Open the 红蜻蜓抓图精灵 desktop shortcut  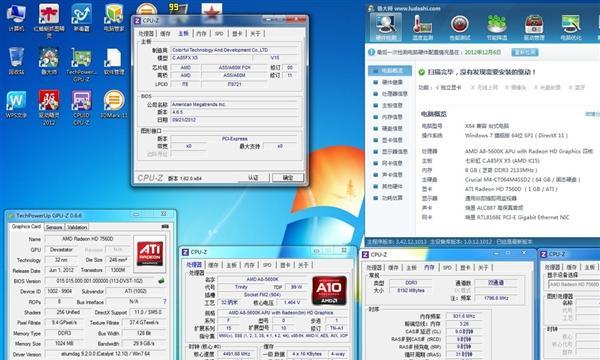click(49, 20)
